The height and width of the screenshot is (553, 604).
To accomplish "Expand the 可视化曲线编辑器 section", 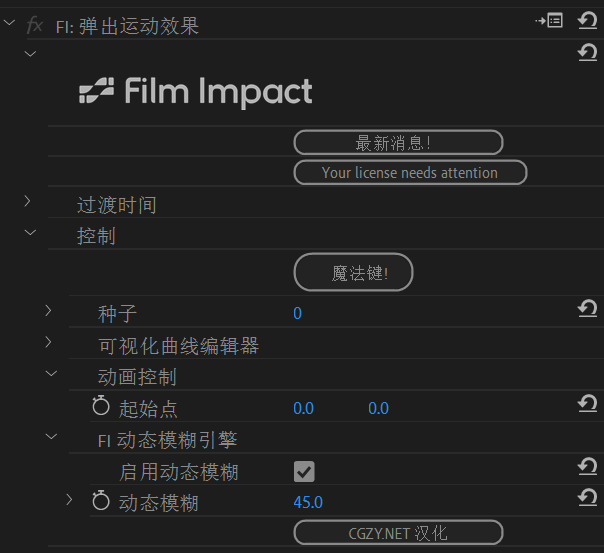I will point(49,343).
